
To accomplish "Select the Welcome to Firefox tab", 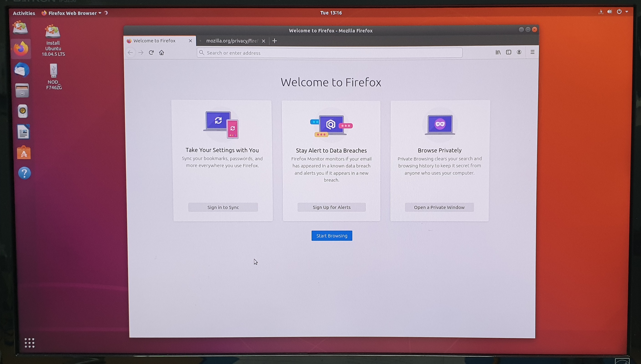I will tap(154, 41).
